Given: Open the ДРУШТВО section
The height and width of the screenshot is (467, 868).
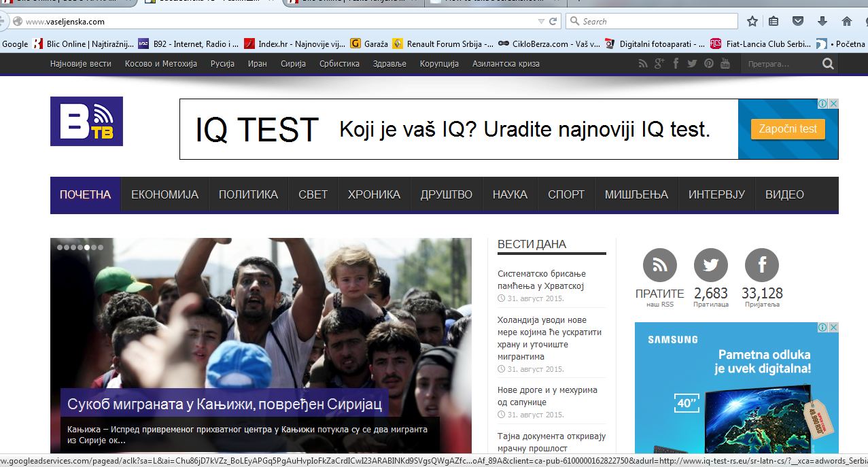Looking at the screenshot, I should pos(447,195).
